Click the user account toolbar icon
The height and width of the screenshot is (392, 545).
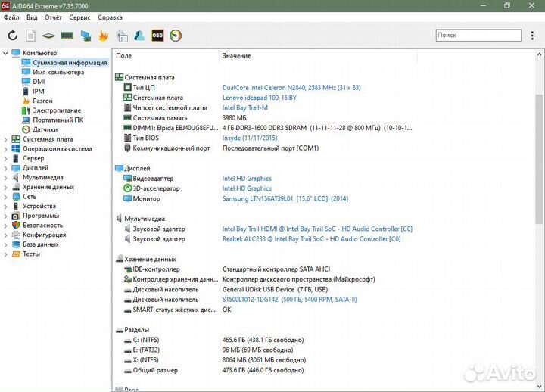pos(139,36)
